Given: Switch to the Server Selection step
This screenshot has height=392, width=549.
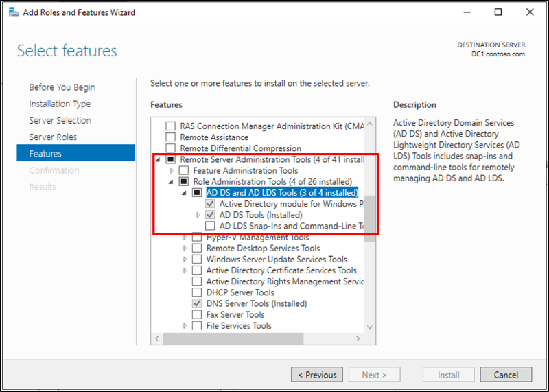Looking at the screenshot, I should [x=60, y=121].
